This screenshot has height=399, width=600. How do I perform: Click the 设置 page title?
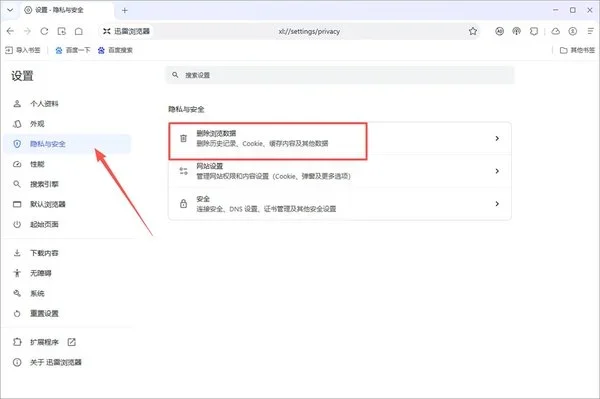pos(22,76)
